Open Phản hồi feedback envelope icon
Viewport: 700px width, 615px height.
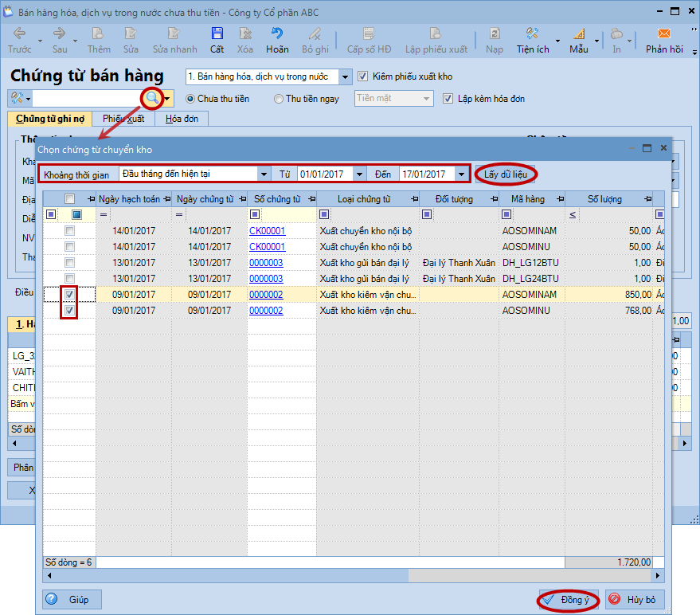[664, 33]
